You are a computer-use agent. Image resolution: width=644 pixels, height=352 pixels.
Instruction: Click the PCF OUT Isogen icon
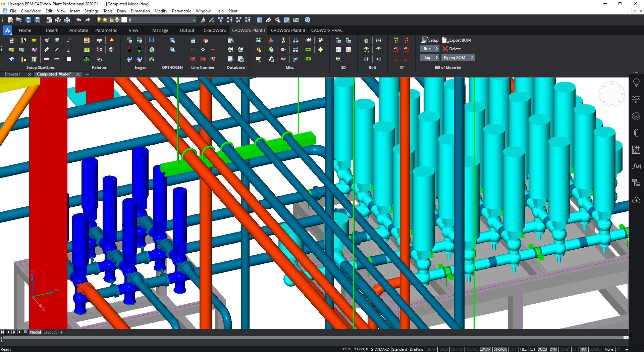tap(129, 59)
